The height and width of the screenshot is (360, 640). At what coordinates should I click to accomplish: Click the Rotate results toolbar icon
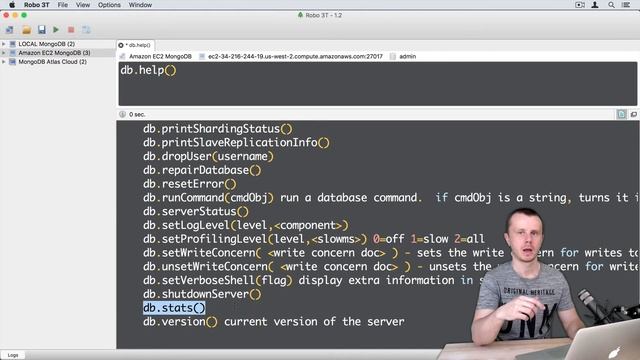point(86,30)
